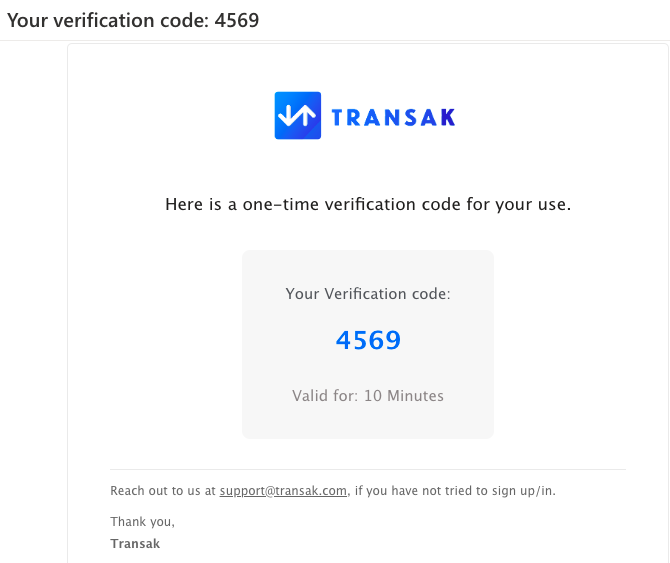This screenshot has height=563, width=670.
Task: Click blank margin left of email card
Action: [x=33, y=299]
